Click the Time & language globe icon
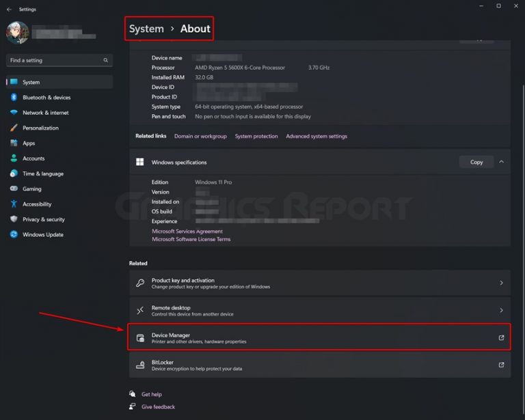The height and width of the screenshot is (420, 525). (x=14, y=173)
